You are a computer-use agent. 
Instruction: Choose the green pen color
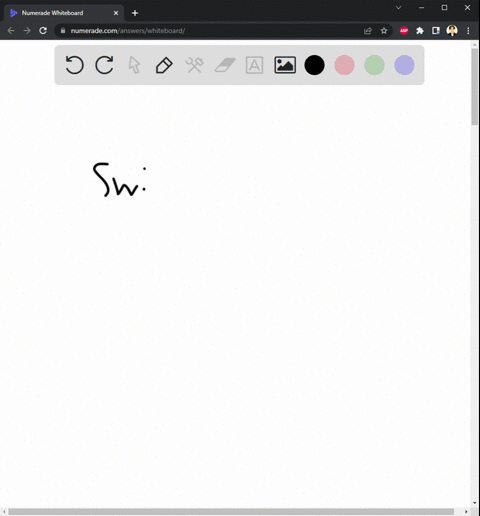pos(374,65)
